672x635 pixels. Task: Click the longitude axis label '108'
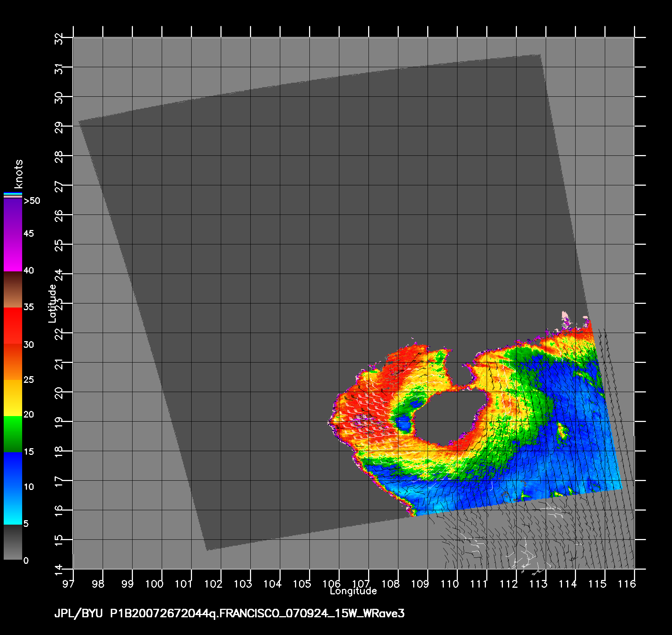point(390,584)
